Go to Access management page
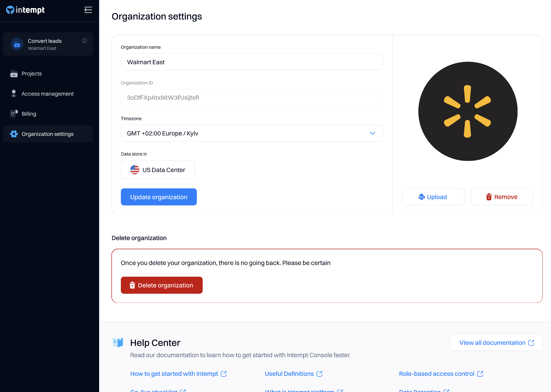The height and width of the screenshot is (392, 551). point(47,94)
